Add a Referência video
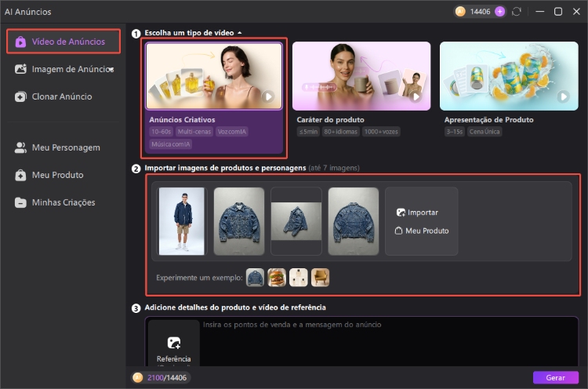588x389 pixels. [x=173, y=344]
